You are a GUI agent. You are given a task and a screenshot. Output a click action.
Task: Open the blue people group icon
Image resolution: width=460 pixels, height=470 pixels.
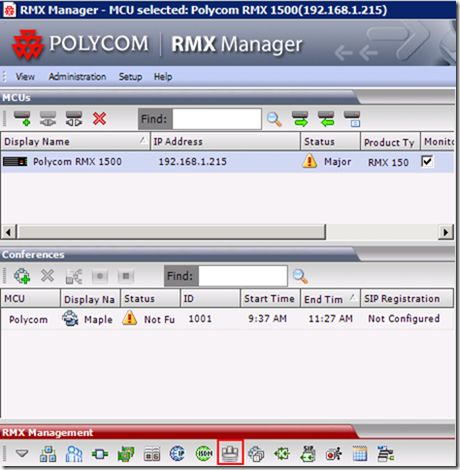pyautogui.click(x=74, y=454)
